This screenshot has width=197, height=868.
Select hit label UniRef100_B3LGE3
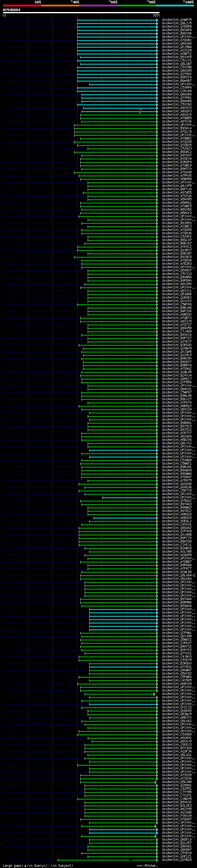177,806
